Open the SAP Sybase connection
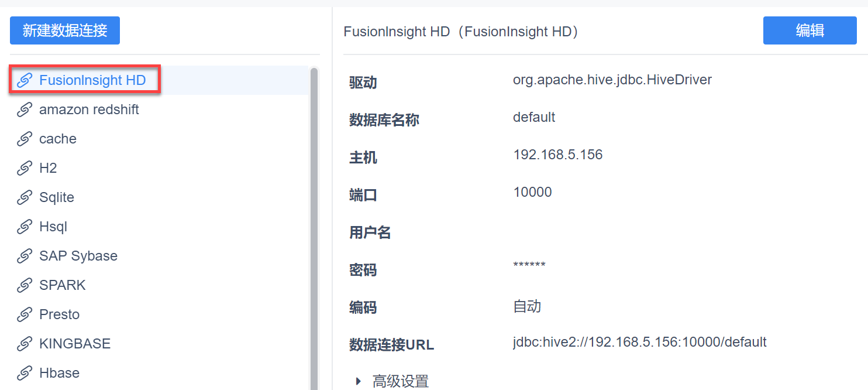Screen dimensions: 868x390 78,256
